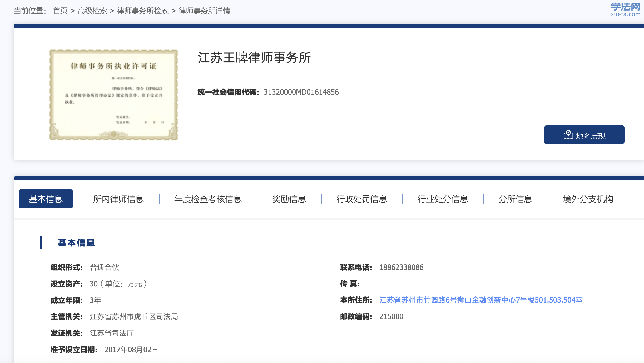Image resolution: width=644 pixels, height=363 pixels.
Task: Click the 联系电话 label
Action: pos(356,267)
